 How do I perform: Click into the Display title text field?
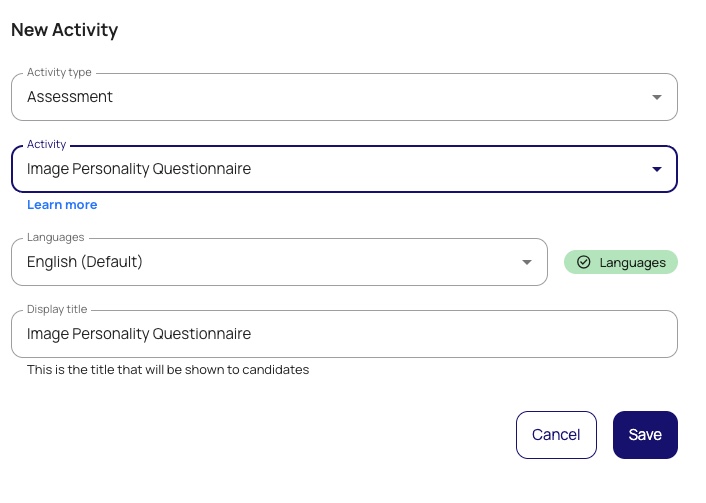pos(400,334)
